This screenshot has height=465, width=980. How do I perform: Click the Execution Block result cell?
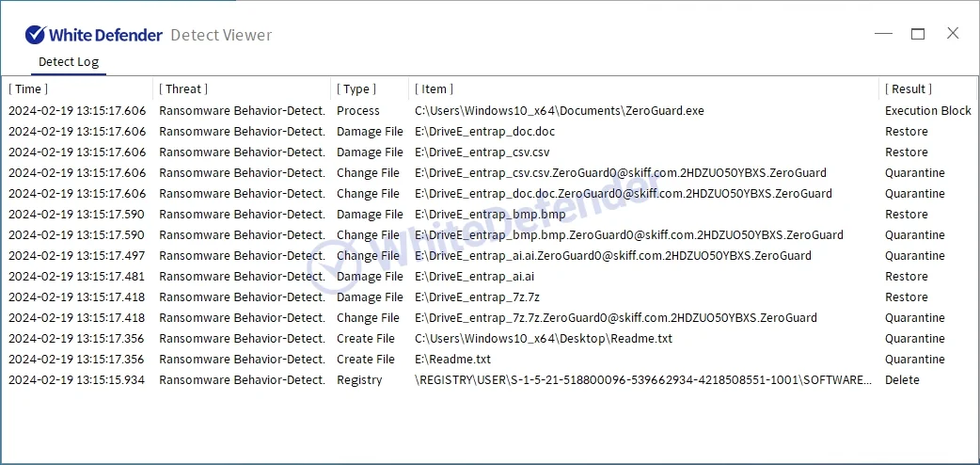[927, 111]
